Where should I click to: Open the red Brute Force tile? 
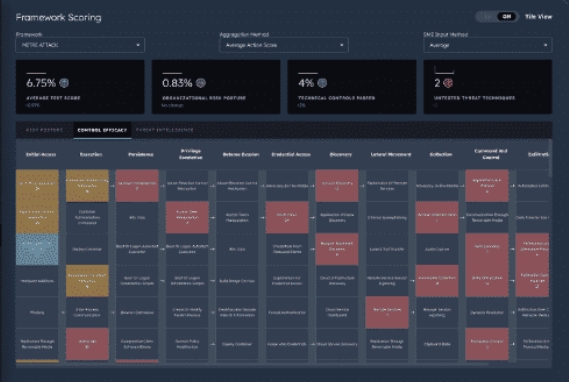[x=287, y=217]
